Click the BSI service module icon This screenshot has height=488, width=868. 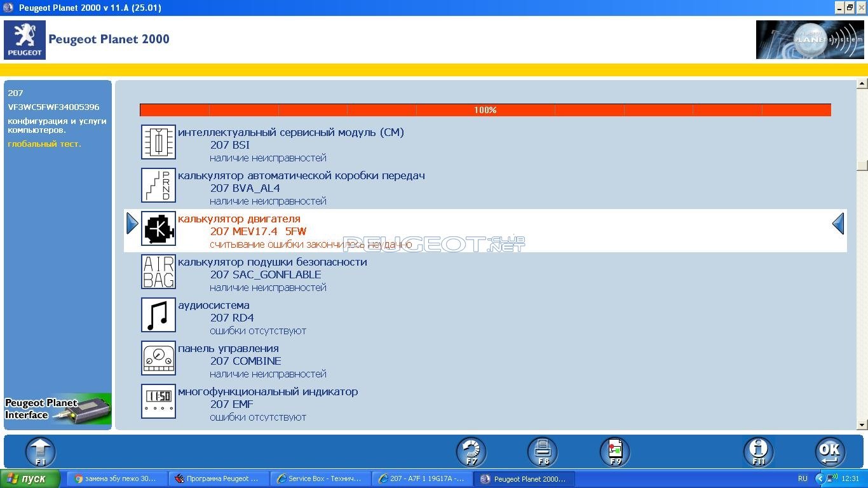(x=158, y=142)
